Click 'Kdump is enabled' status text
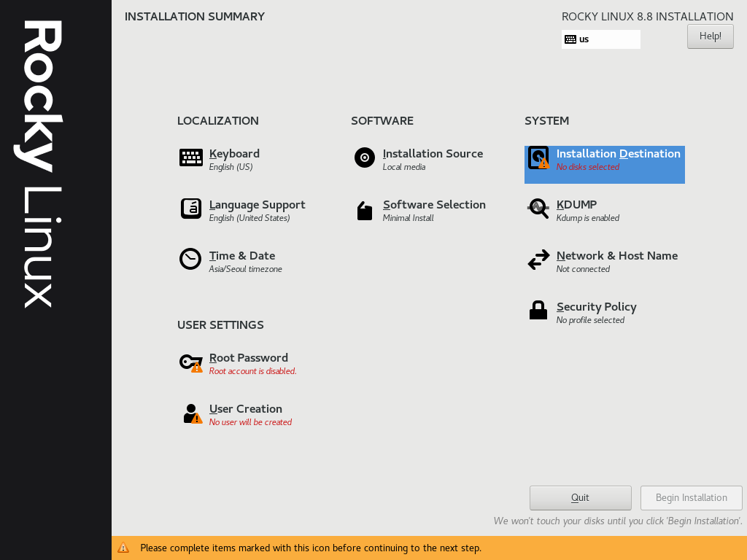747x560 pixels. pos(588,218)
